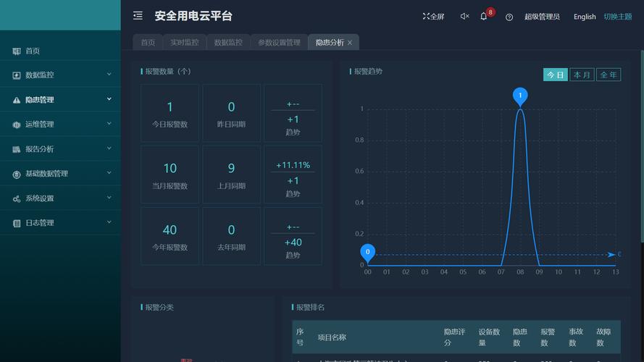This screenshot has height=362, width=644.
Task: Mute sound with the speaker icon
Action: 464,17
